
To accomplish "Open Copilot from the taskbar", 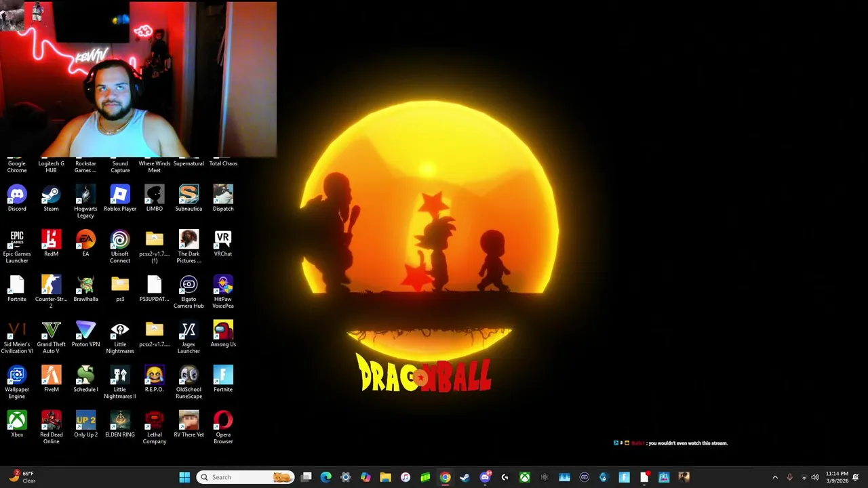I will point(366,477).
